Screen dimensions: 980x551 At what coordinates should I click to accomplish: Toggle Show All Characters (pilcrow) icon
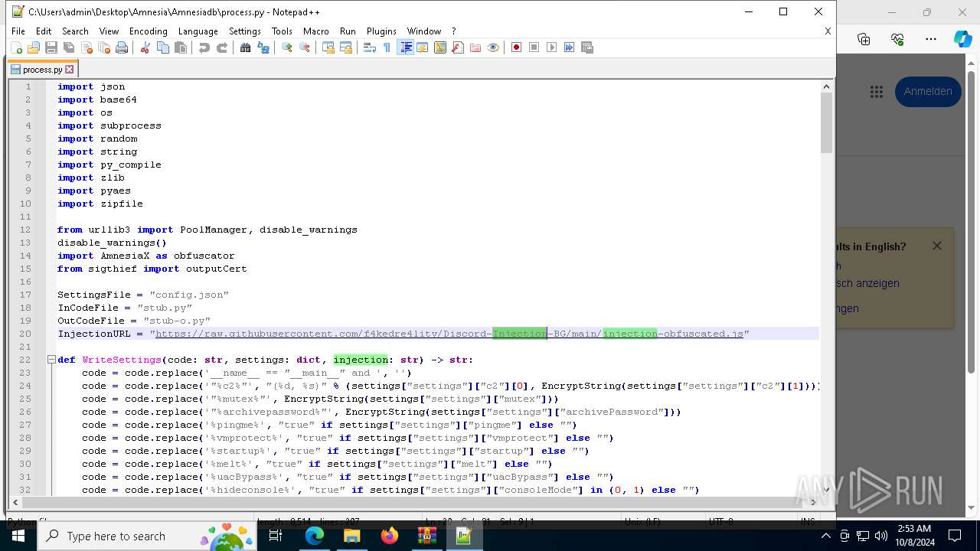[387, 47]
